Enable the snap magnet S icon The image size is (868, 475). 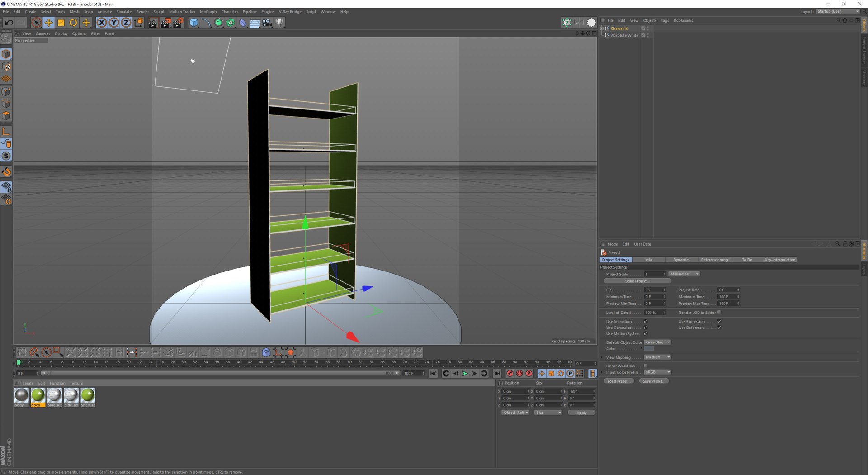click(6, 156)
